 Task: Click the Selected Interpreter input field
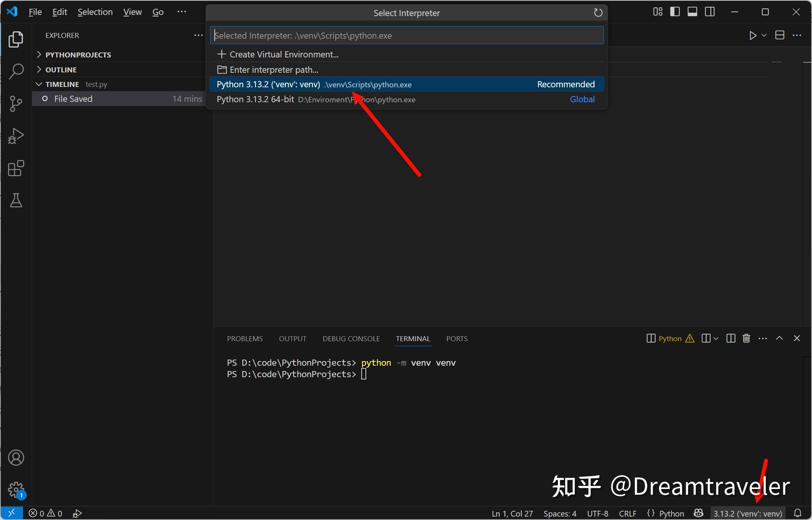pyautogui.click(x=407, y=35)
